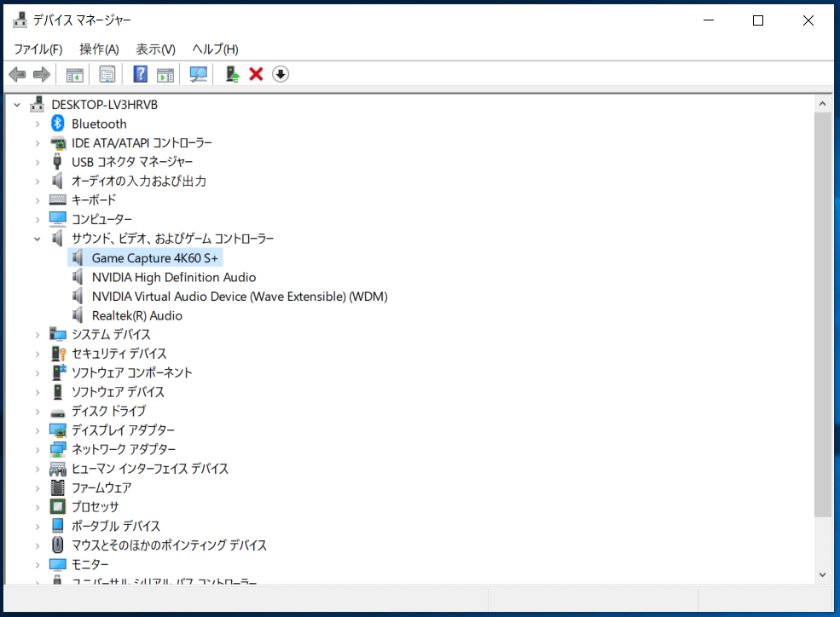840x617 pixels.
Task: Click the ディスプレイ アダプター icon
Action: (57, 430)
